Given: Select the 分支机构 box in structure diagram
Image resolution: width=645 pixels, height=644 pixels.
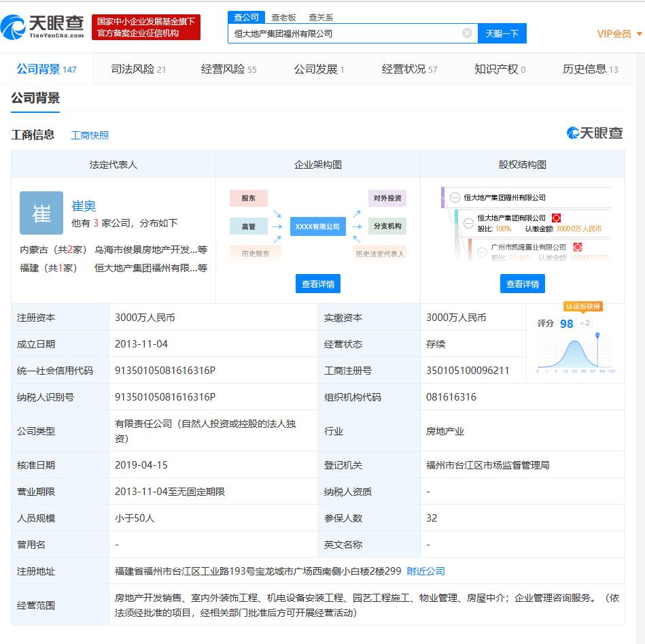Looking at the screenshot, I should point(387,226).
